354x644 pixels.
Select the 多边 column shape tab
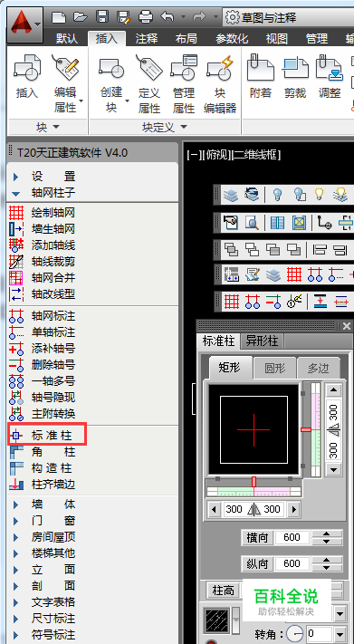point(319,368)
